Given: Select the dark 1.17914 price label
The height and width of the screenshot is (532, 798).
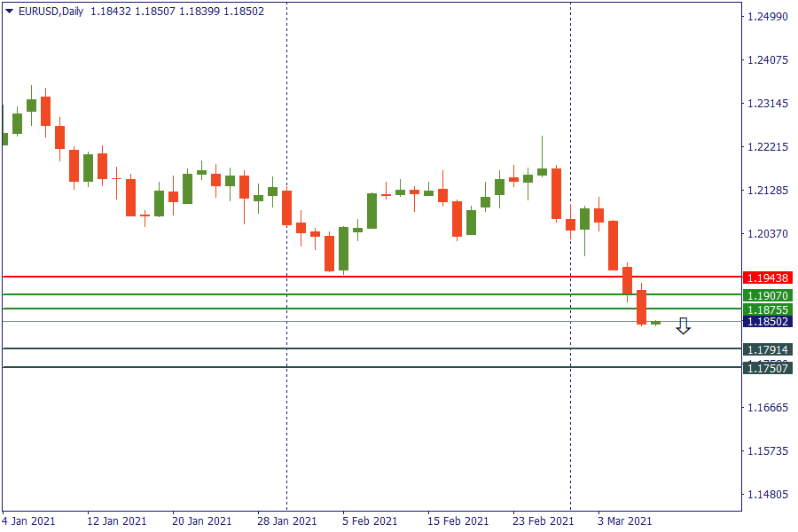Looking at the screenshot, I should (768, 349).
